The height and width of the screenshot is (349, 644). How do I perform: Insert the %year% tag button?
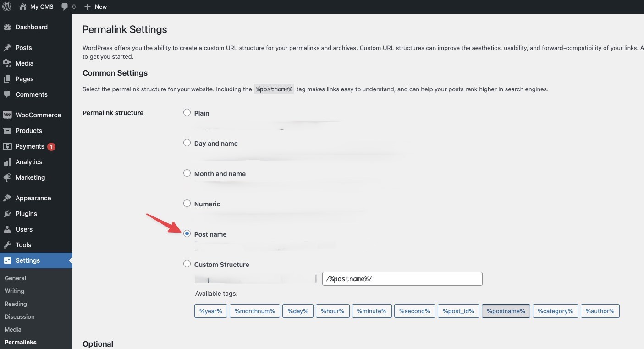[210, 311]
